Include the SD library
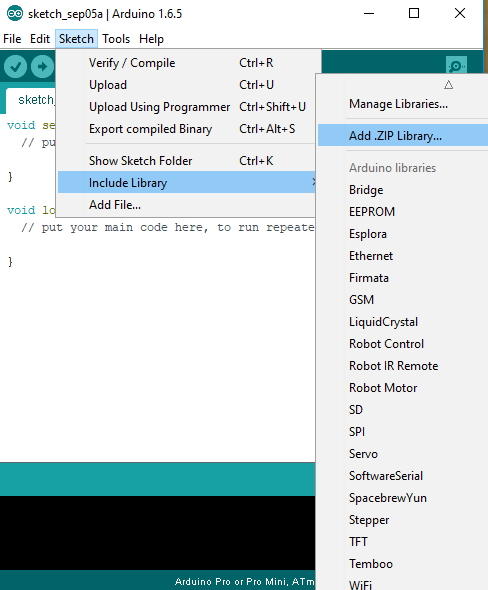 pyautogui.click(x=403, y=410)
